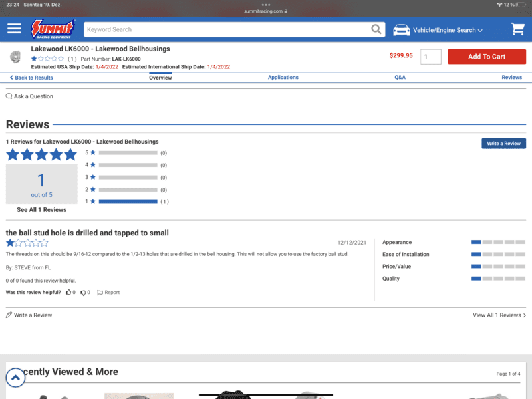Select the Overview tab

tap(160, 78)
